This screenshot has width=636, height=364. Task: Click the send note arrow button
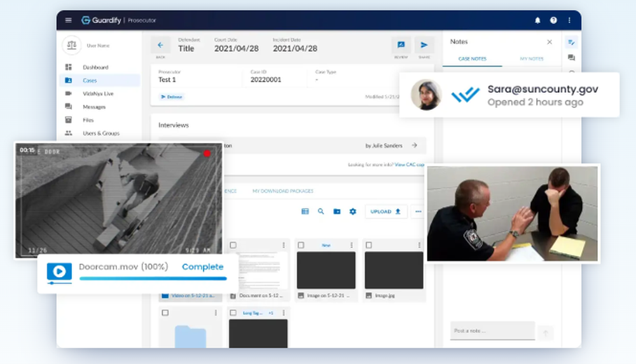coord(546,333)
